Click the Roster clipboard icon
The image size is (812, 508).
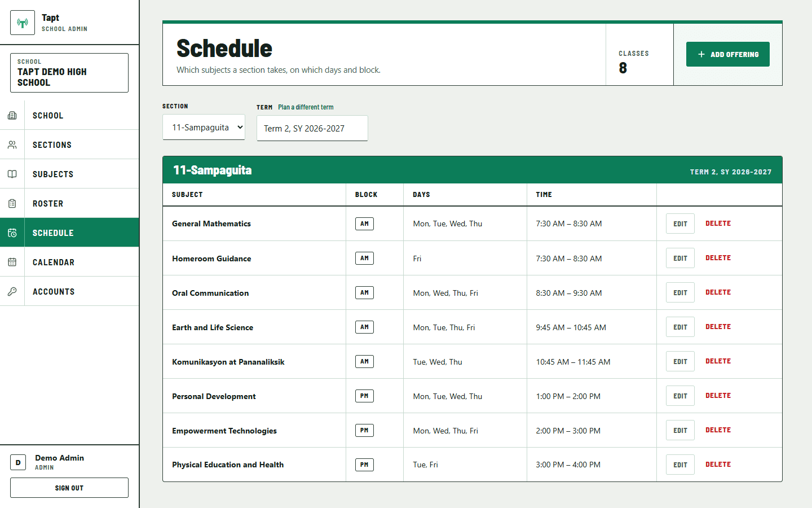(x=12, y=204)
